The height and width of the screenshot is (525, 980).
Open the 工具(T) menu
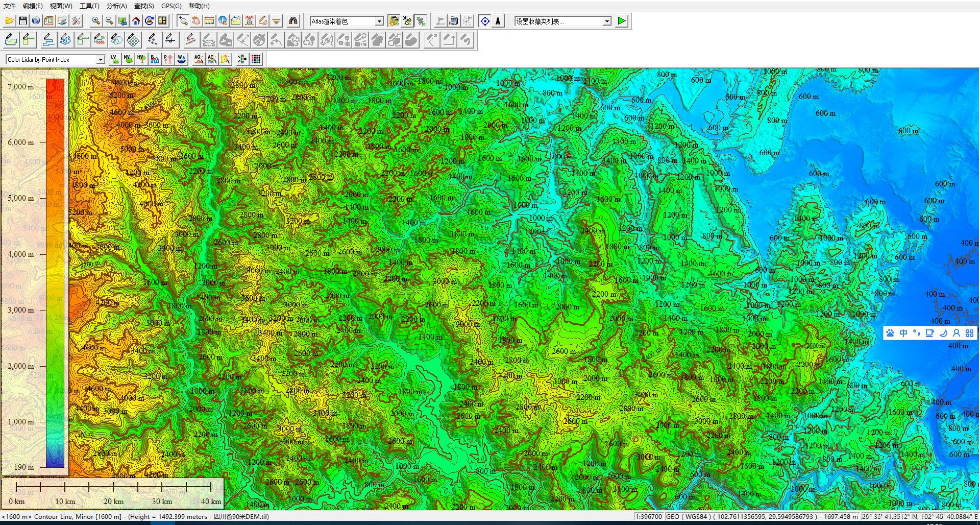(89, 6)
